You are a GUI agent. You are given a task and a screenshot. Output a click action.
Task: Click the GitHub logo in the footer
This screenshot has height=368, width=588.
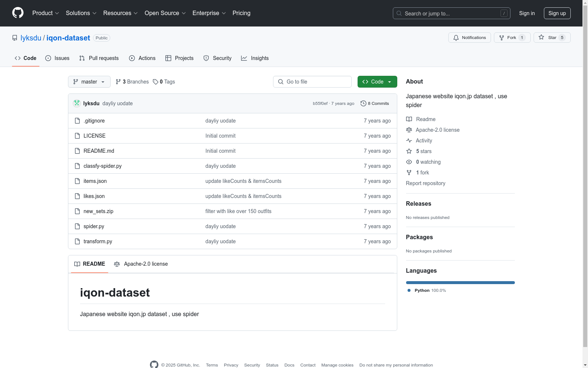tap(154, 365)
